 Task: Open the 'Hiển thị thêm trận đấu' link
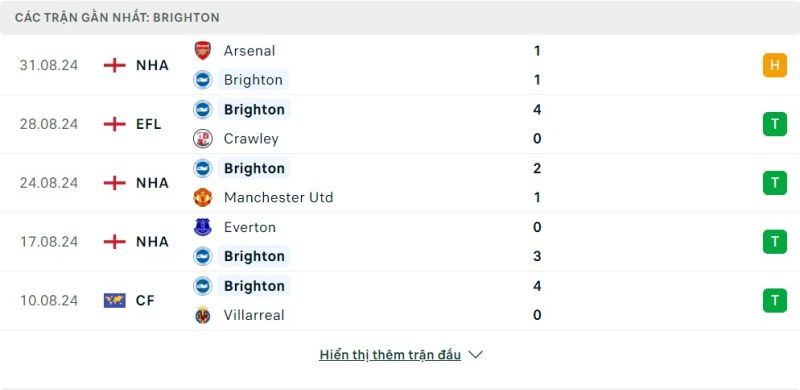pos(390,355)
